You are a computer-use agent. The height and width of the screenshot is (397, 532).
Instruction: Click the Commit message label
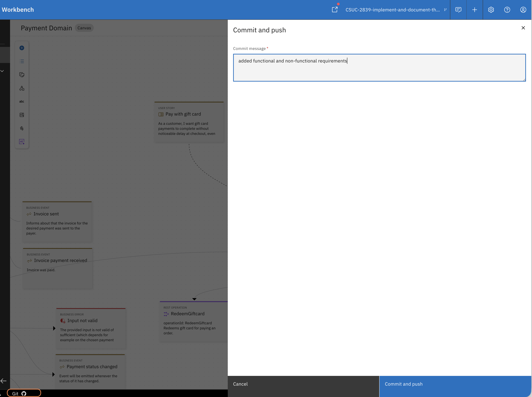tap(249, 49)
